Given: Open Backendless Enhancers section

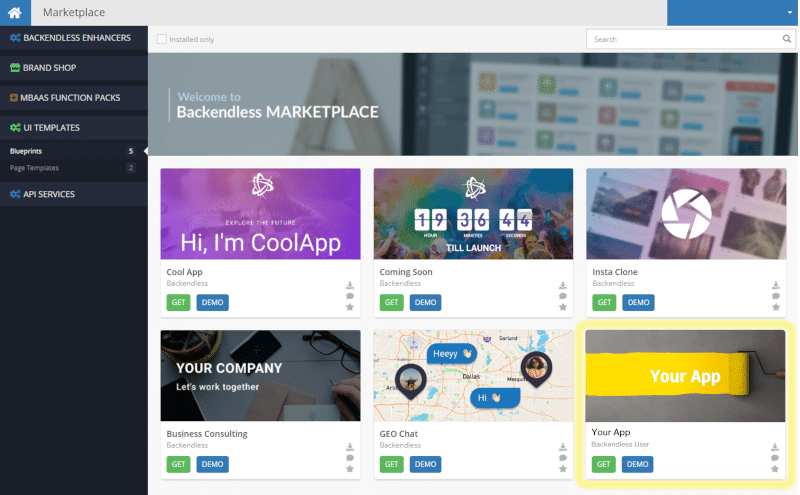Looking at the screenshot, I should tap(74, 38).
